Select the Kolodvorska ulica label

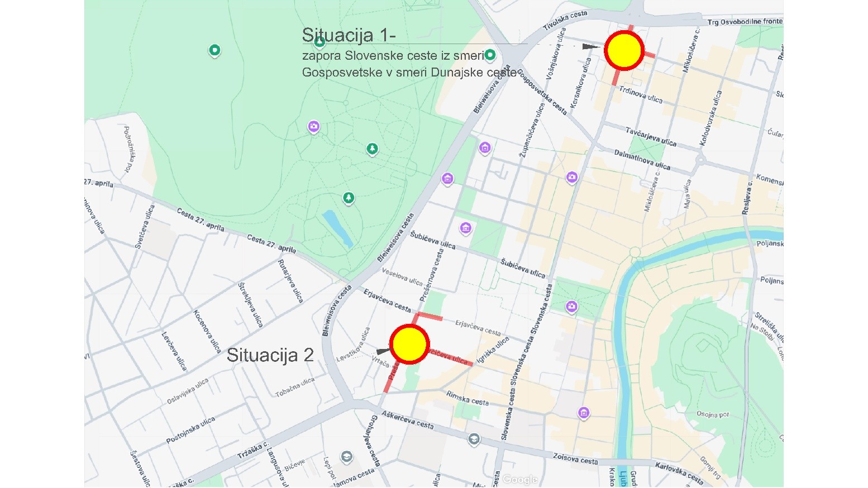710,118
